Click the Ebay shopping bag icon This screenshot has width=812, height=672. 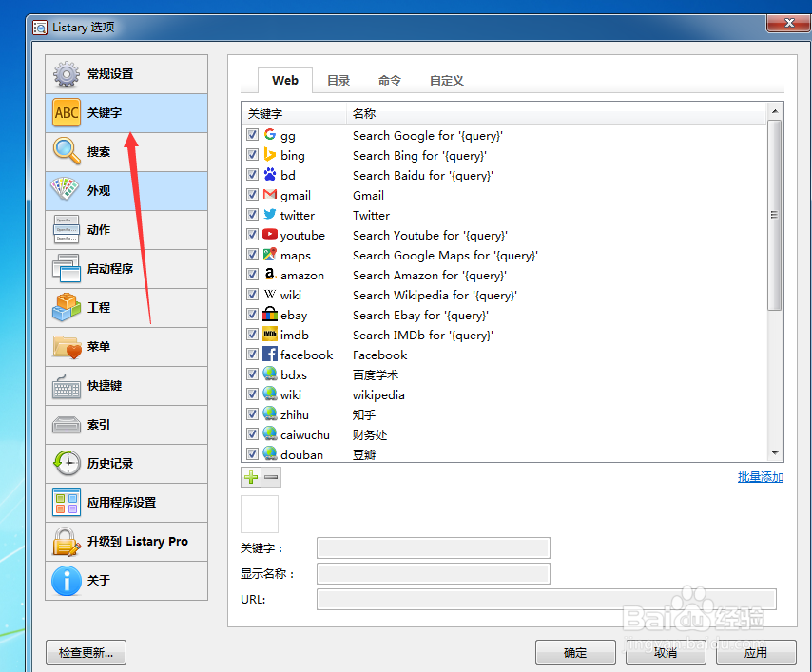point(270,314)
